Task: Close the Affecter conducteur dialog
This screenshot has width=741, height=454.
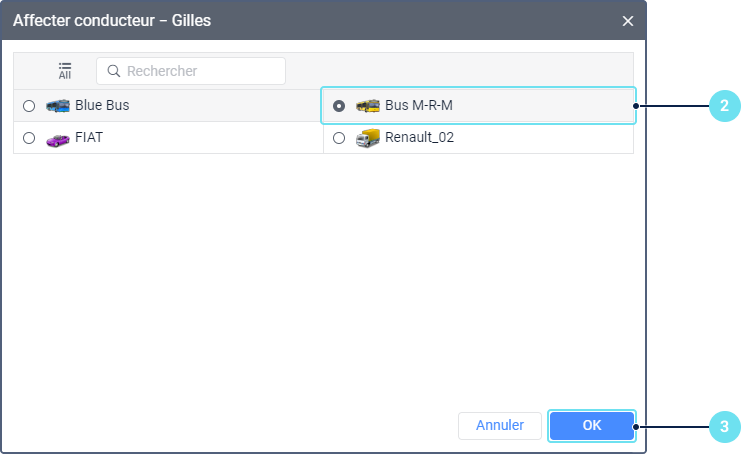Action: 628,21
